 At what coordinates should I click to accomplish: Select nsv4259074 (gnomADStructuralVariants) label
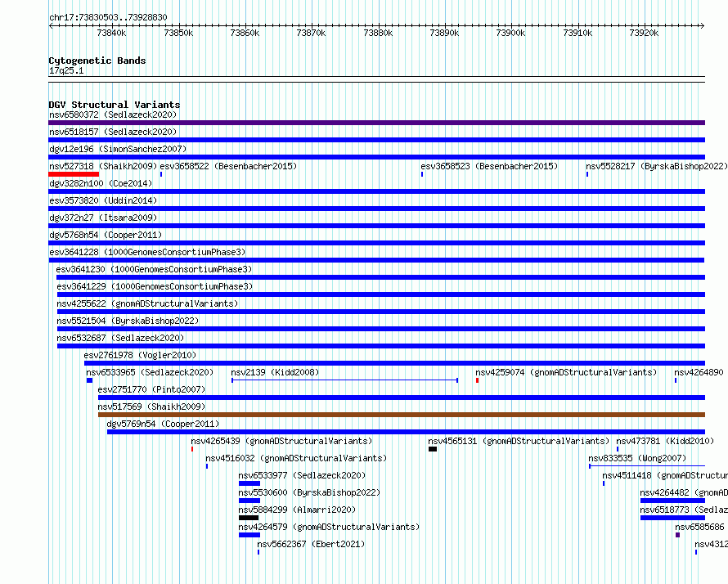tap(566, 372)
